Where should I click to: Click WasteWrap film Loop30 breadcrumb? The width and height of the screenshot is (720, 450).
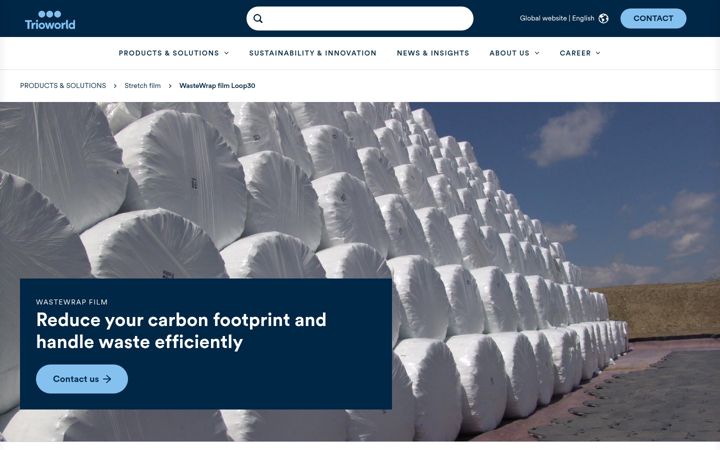point(217,86)
